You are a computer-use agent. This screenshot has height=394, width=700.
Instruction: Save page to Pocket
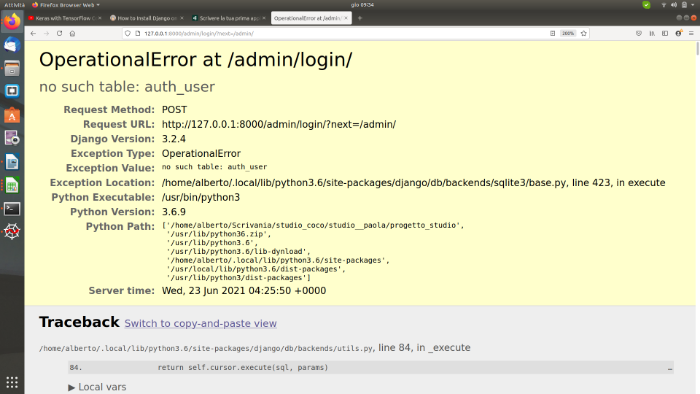(639, 33)
